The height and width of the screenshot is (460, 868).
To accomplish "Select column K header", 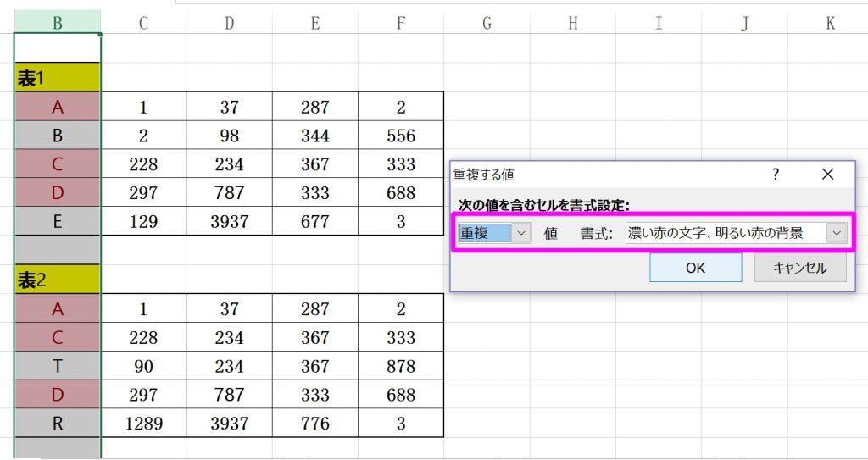I will 830,23.
